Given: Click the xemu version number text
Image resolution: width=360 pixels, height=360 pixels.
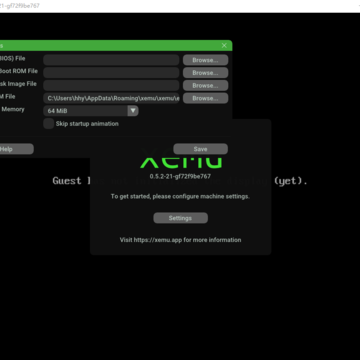Looking at the screenshot, I should pyautogui.click(x=180, y=176).
